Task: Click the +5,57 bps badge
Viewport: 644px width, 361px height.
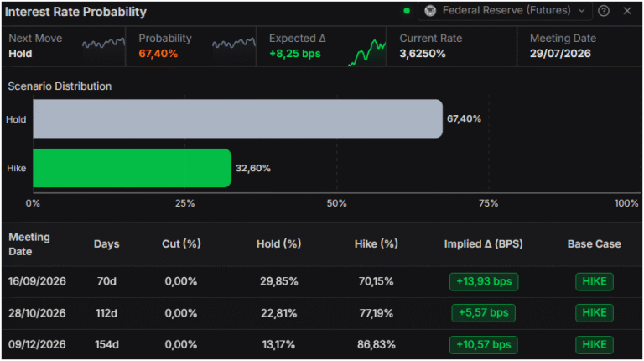Action: [483, 313]
